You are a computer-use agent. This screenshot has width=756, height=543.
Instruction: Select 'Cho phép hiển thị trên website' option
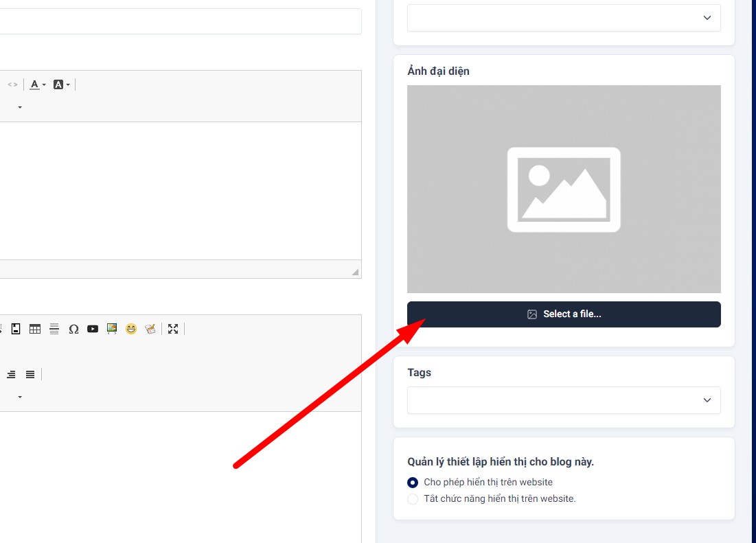[x=413, y=483]
